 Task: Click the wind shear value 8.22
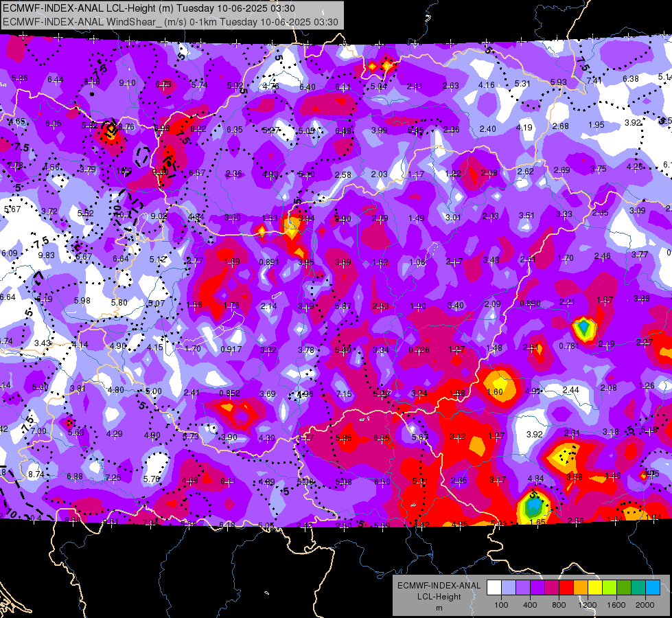[x=198, y=128]
